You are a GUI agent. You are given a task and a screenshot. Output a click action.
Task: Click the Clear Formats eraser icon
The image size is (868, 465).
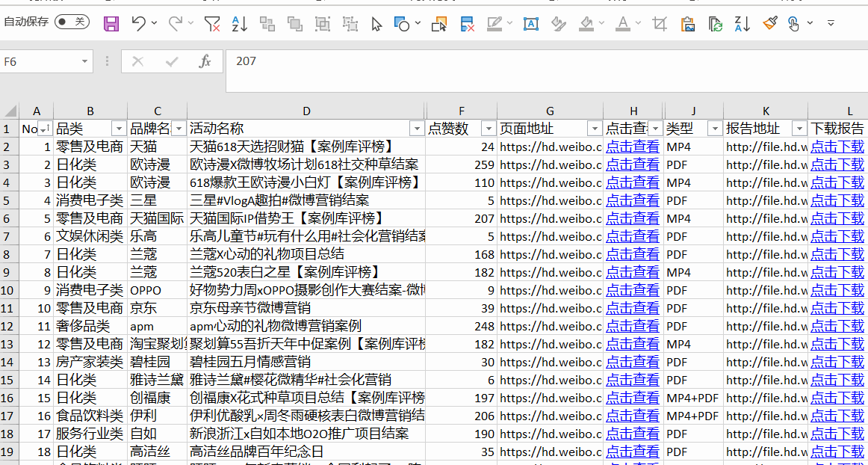pos(559,23)
